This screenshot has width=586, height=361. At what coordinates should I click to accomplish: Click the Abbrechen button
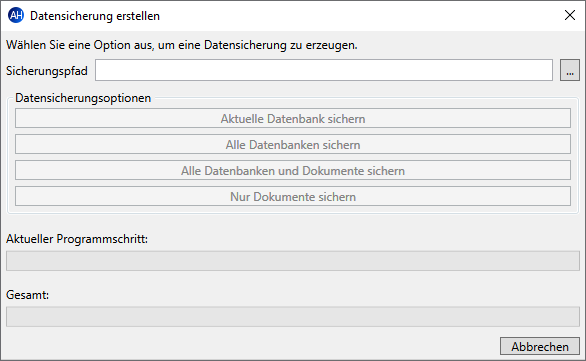540,346
